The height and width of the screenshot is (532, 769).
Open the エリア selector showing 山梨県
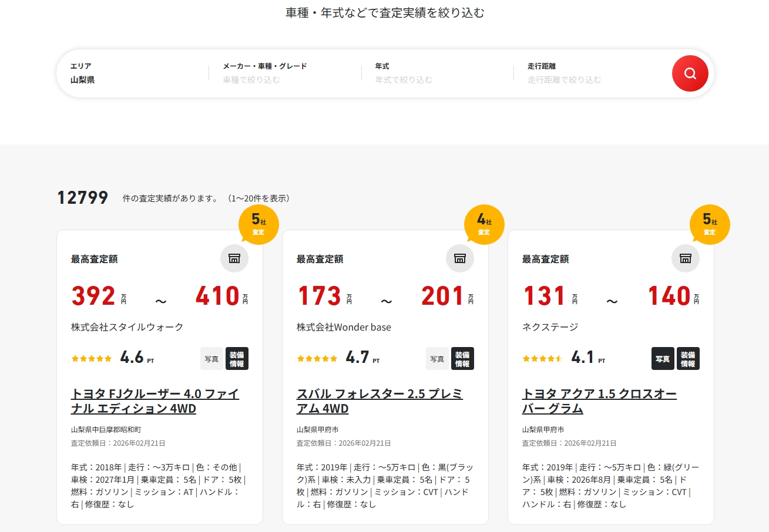click(x=132, y=73)
